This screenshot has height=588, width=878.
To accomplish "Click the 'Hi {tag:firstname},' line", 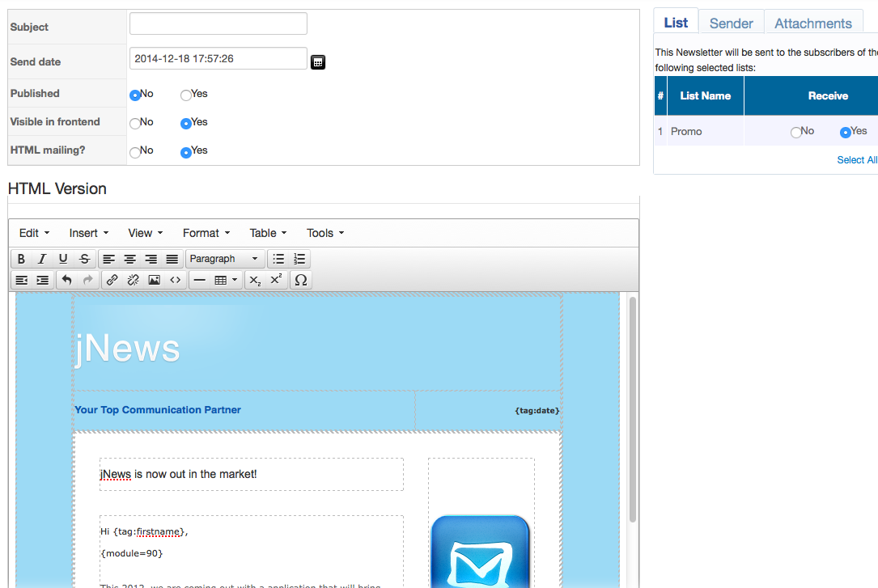I will pyautogui.click(x=144, y=532).
